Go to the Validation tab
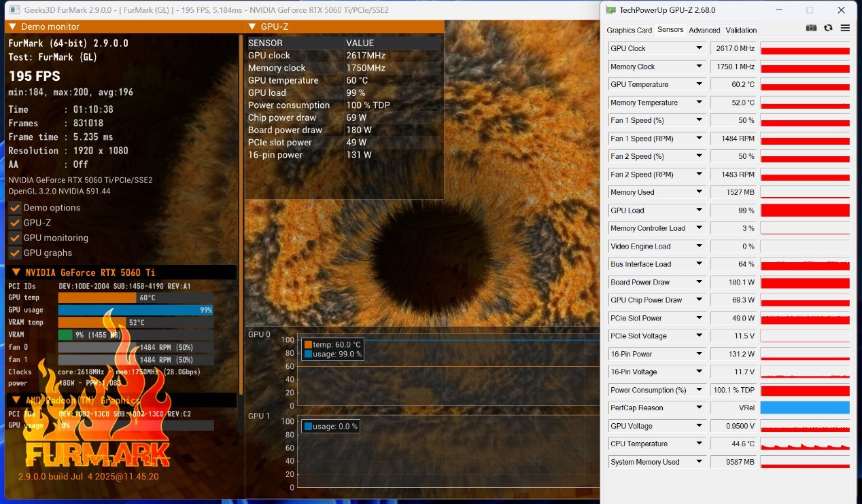This screenshot has width=862, height=504. (741, 30)
